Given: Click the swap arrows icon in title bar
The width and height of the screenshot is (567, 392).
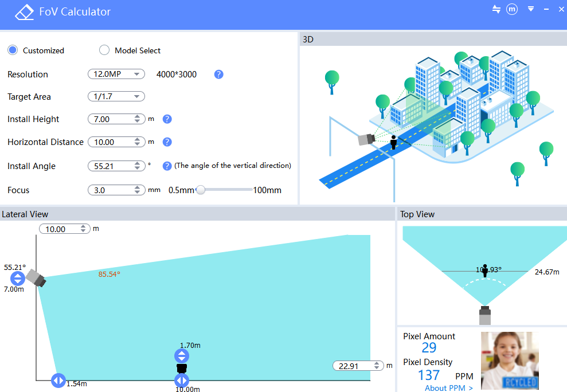Looking at the screenshot, I should click(496, 9).
